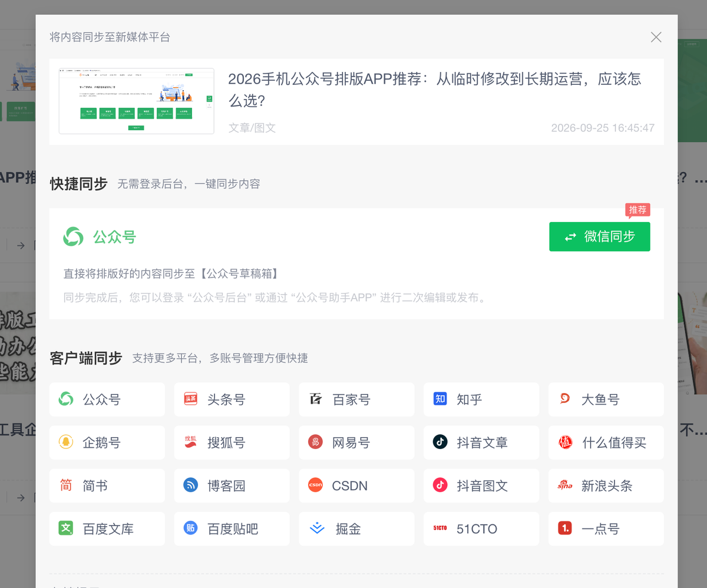This screenshot has height=588, width=707.
Task: Click the green 公众号 logo in 快捷同步
Action: click(74, 237)
